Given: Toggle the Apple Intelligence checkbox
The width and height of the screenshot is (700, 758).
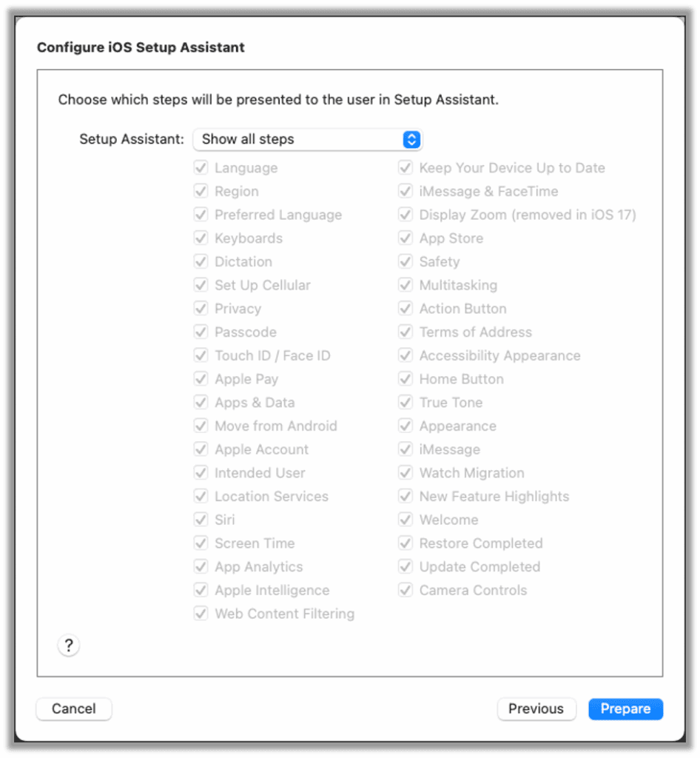Looking at the screenshot, I should click(x=200, y=590).
